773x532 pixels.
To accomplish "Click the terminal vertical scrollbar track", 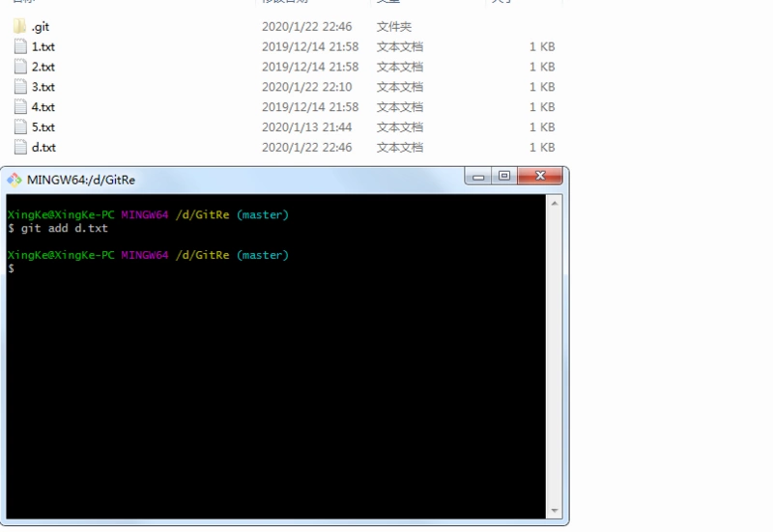I will point(554,356).
